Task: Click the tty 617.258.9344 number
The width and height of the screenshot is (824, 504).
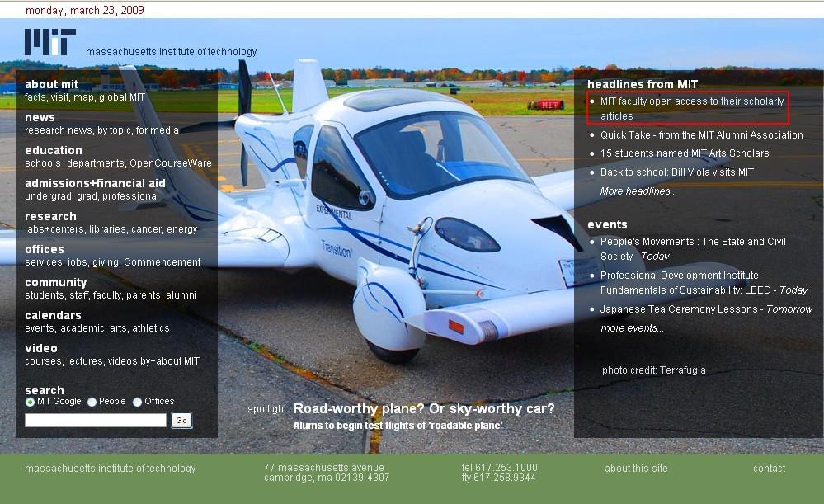Action: 499,478
